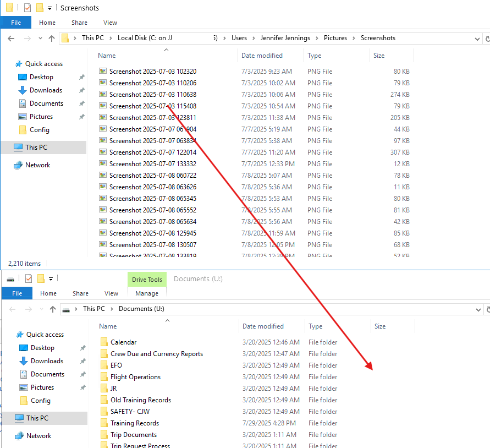Expand address bar dropdown in Screenshots window
Screen dimensions: 490x448
click(x=477, y=39)
